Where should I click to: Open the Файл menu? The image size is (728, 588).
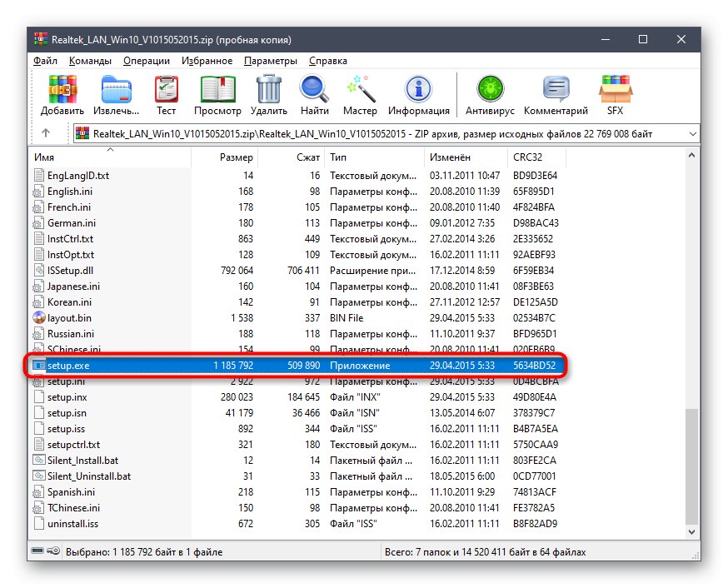45,61
